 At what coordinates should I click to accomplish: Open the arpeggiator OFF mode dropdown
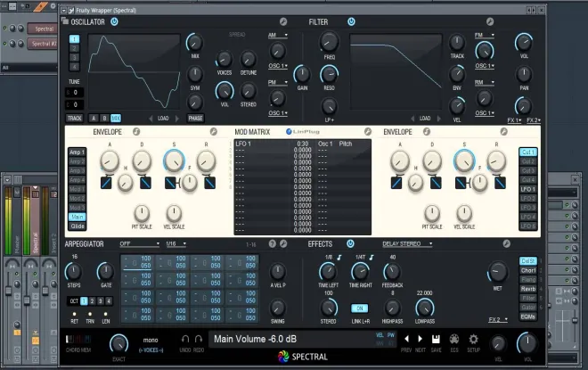click(x=140, y=244)
